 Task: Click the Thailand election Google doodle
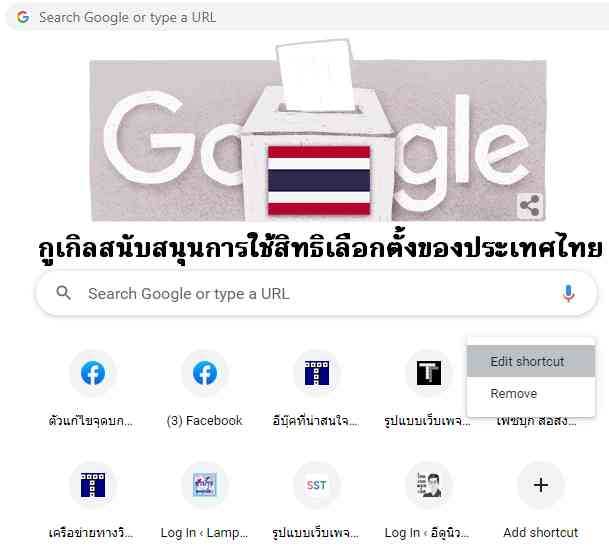[318, 130]
